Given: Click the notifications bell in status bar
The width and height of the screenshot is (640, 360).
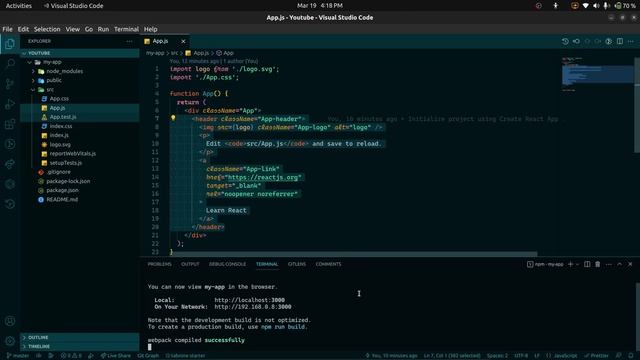Looking at the screenshot, I should coord(631,356).
